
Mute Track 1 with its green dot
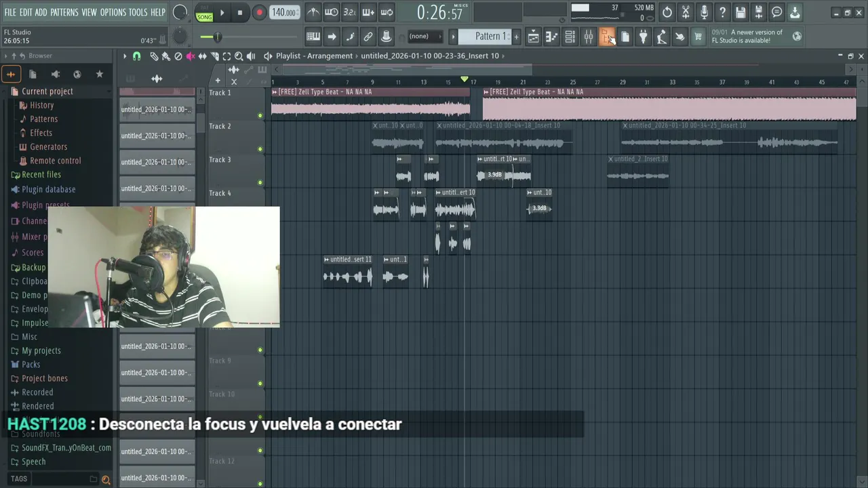pos(260,116)
